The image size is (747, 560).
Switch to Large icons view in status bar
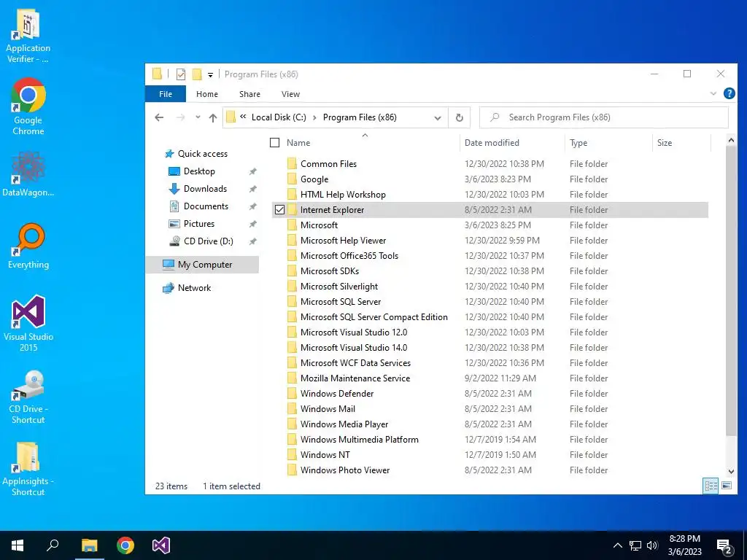(x=727, y=486)
